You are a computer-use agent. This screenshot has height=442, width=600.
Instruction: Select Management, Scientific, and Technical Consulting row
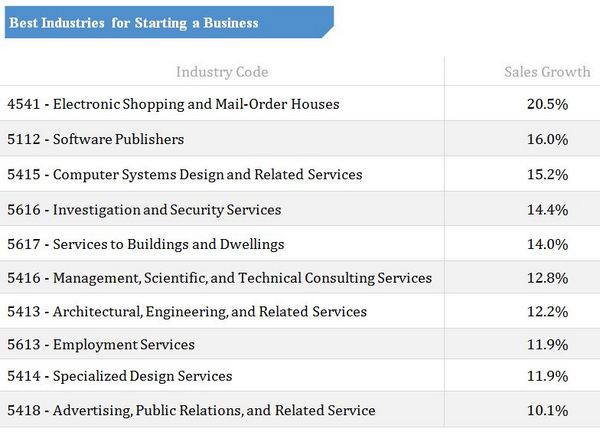pyautogui.click(x=300, y=278)
